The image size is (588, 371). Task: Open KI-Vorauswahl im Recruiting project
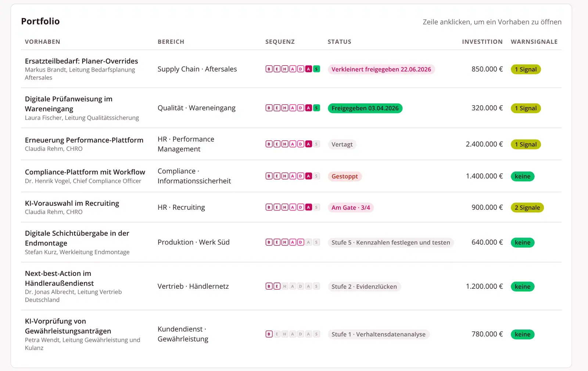click(291, 207)
